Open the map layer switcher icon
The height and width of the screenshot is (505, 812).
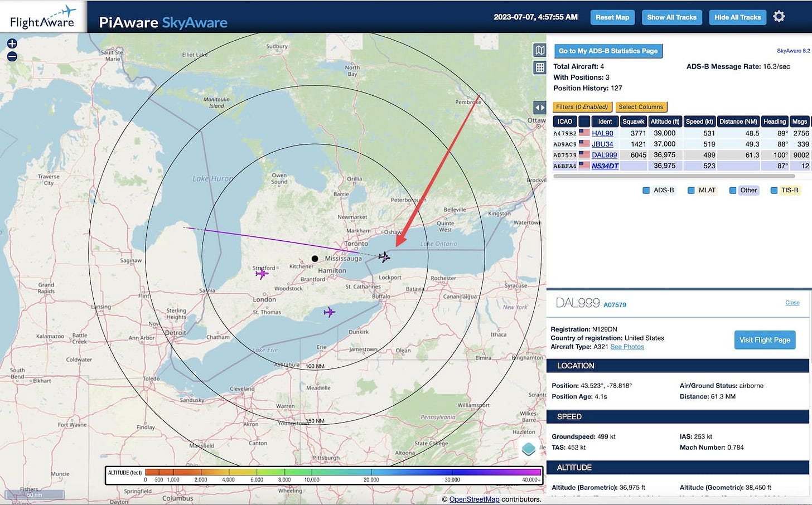coord(539,50)
